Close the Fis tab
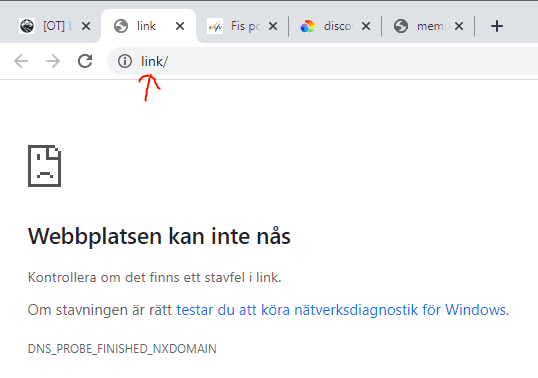538x378 pixels. (x=273, y=26)
